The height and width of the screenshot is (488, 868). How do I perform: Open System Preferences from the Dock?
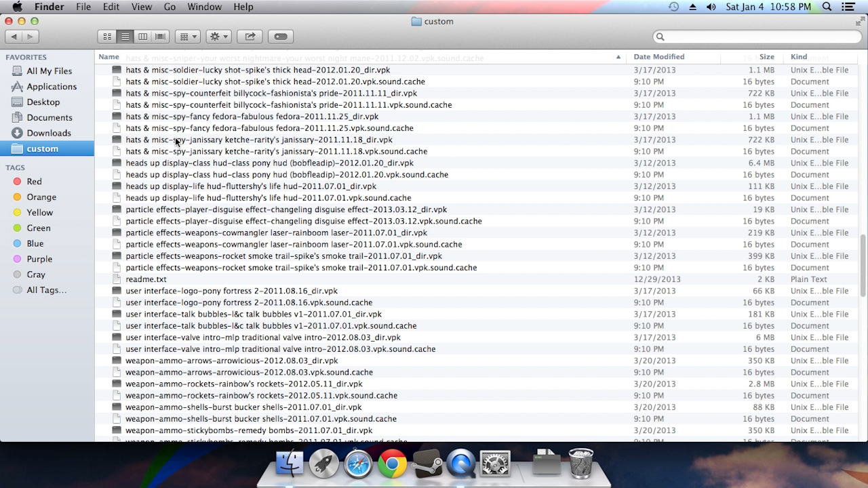point(495,464)
